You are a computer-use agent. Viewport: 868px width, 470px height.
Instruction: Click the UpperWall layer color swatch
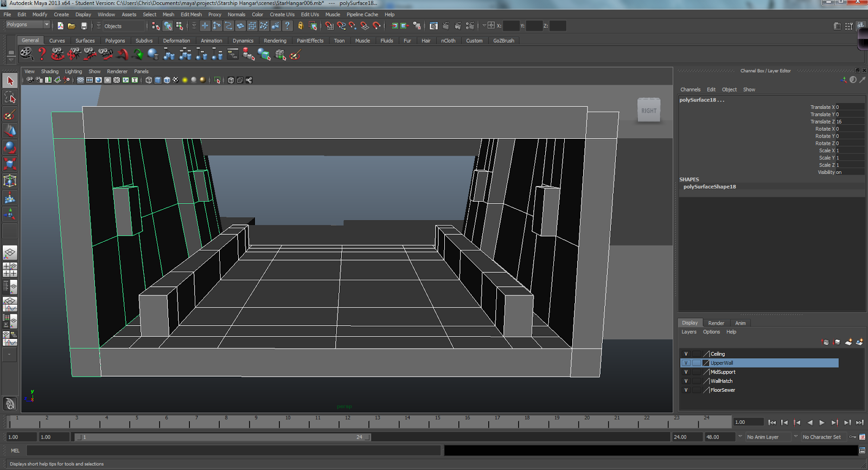(x=706, y=363)
